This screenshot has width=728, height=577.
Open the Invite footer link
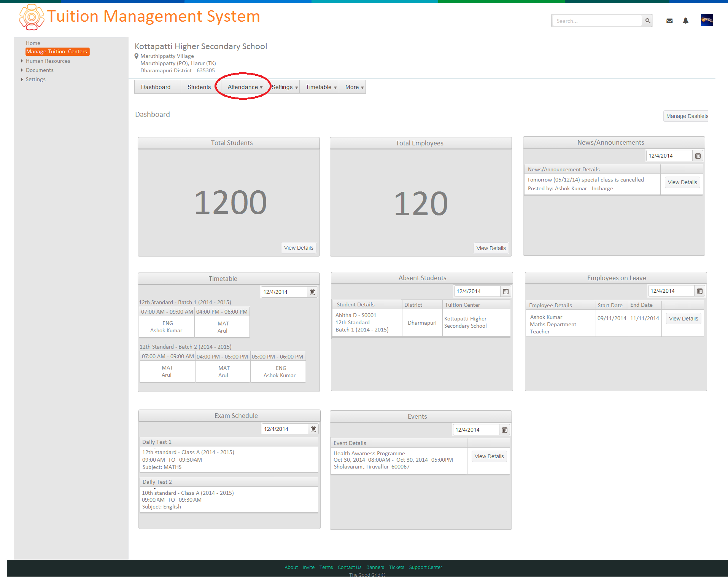(308, 567)
